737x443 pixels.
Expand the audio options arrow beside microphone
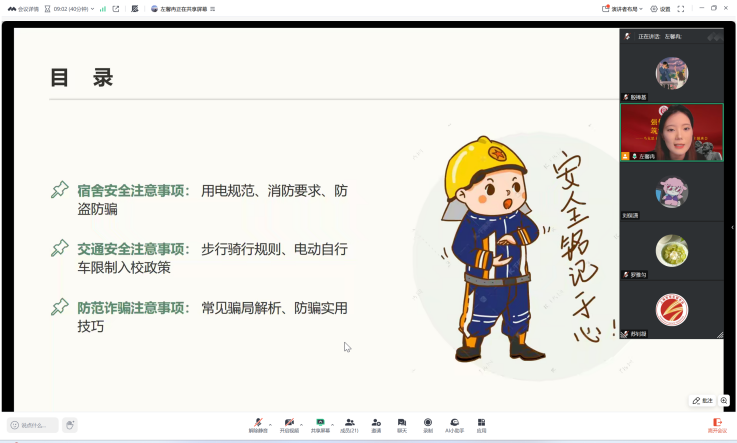pyautogui.click(x=270, y=423)
